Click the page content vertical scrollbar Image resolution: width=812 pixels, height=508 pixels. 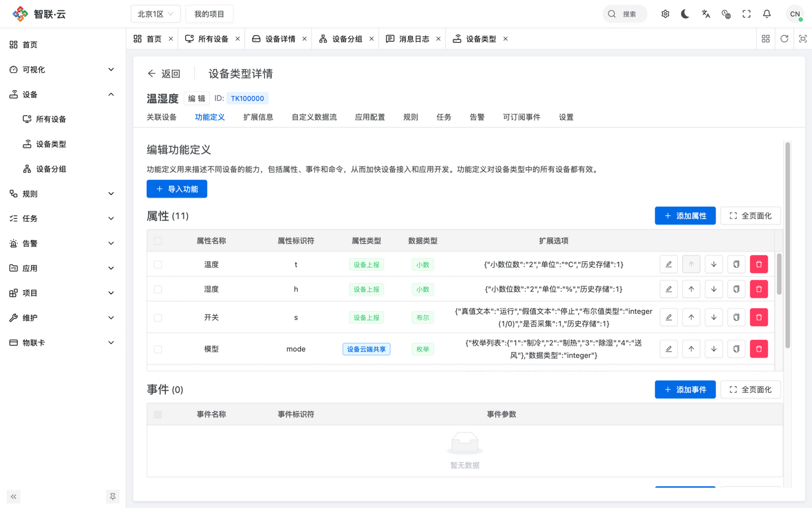point(788,244)
